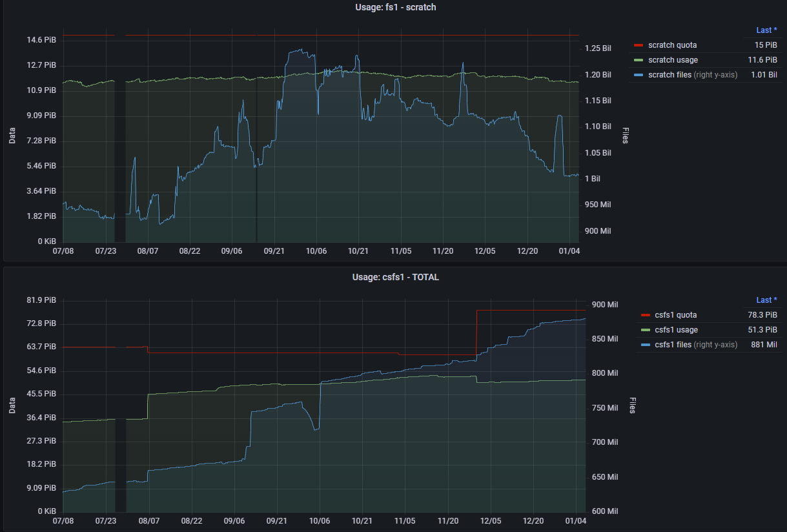
Task: Click the red color swatch beside scratch quota
Action: 639,45
